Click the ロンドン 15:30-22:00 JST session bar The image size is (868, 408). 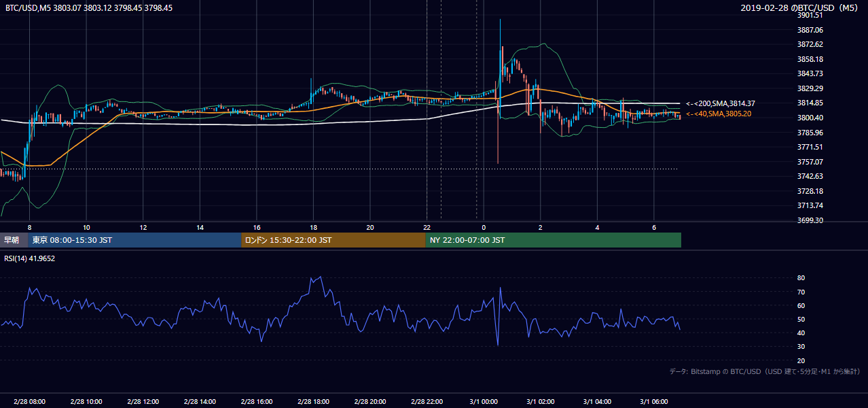tap(333, 240)
